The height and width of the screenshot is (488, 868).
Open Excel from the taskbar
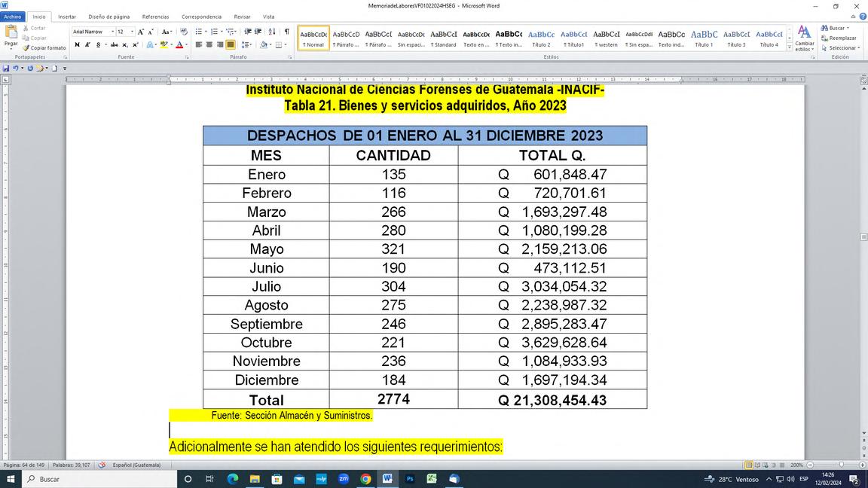(x=432, y=479)
